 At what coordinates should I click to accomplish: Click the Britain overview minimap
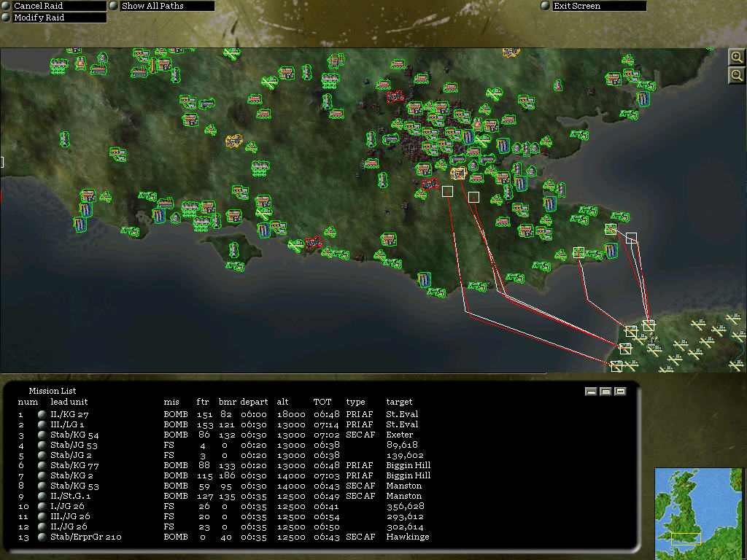pos(698,514)
